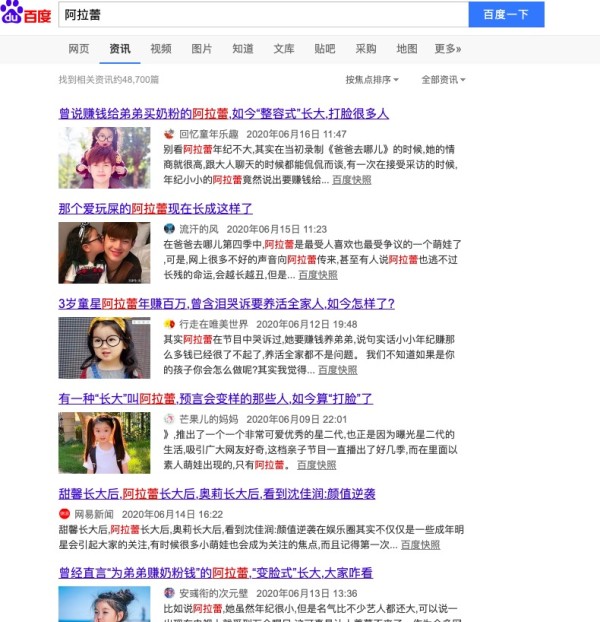Viewport: 600px width, 622px height.
Task: Switch to the 视频 tab
Action: 161,49
